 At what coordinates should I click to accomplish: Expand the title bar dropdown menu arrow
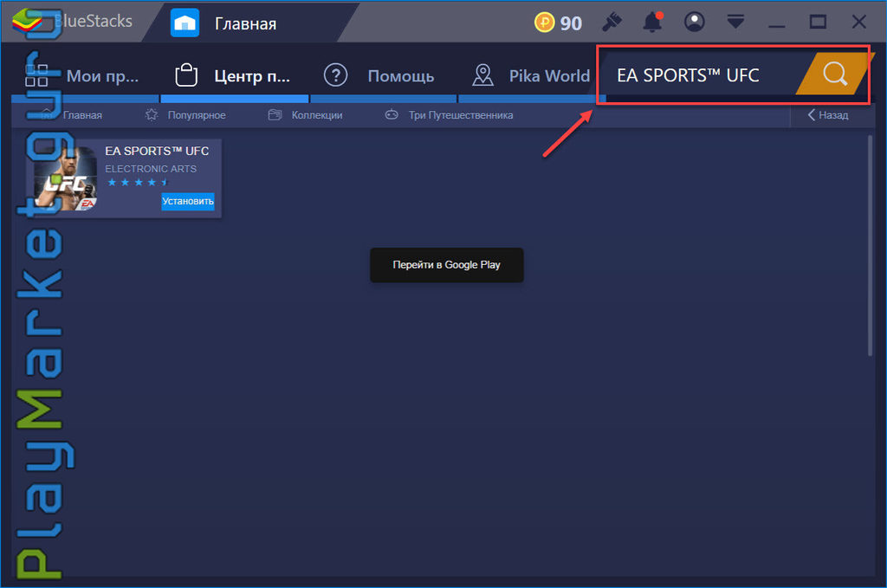click(x=735, y=22)
